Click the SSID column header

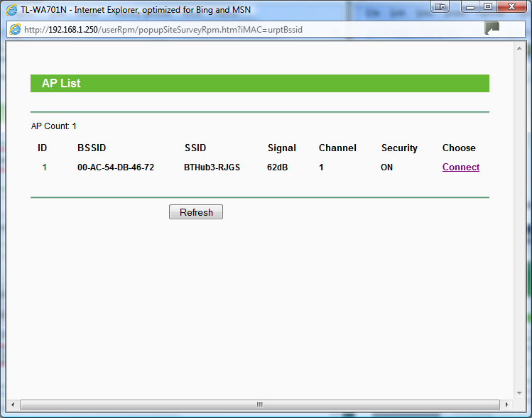point(195,148)
